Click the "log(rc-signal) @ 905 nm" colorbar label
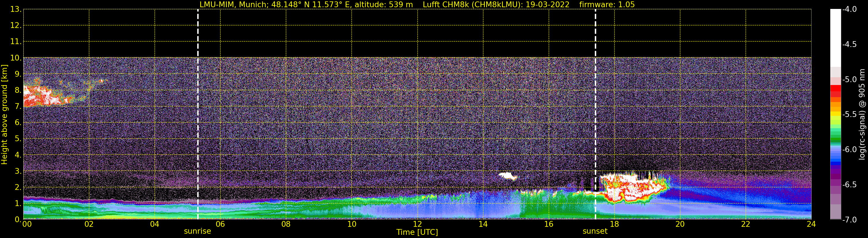 (862, 114)
